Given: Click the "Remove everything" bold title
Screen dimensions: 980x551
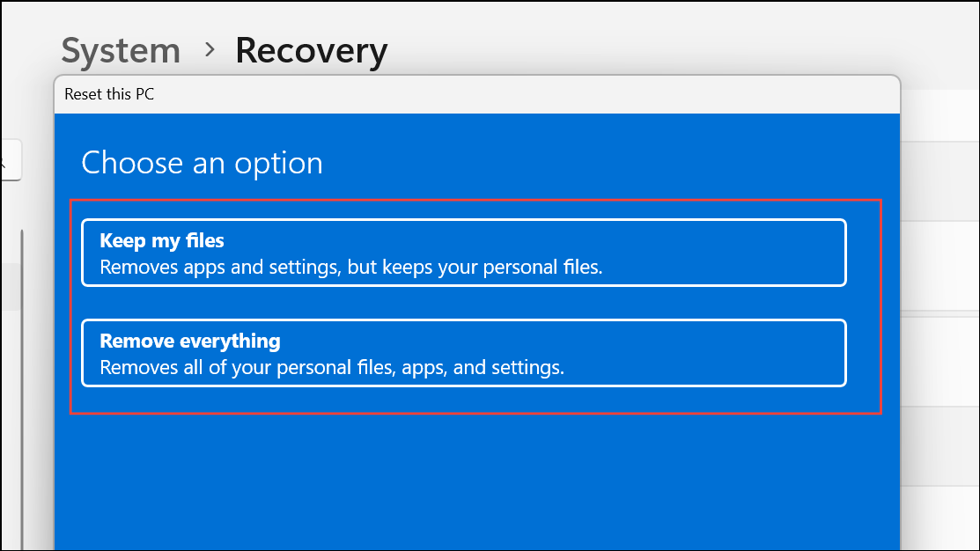Looking at the screenshot, I should point(190,341).
